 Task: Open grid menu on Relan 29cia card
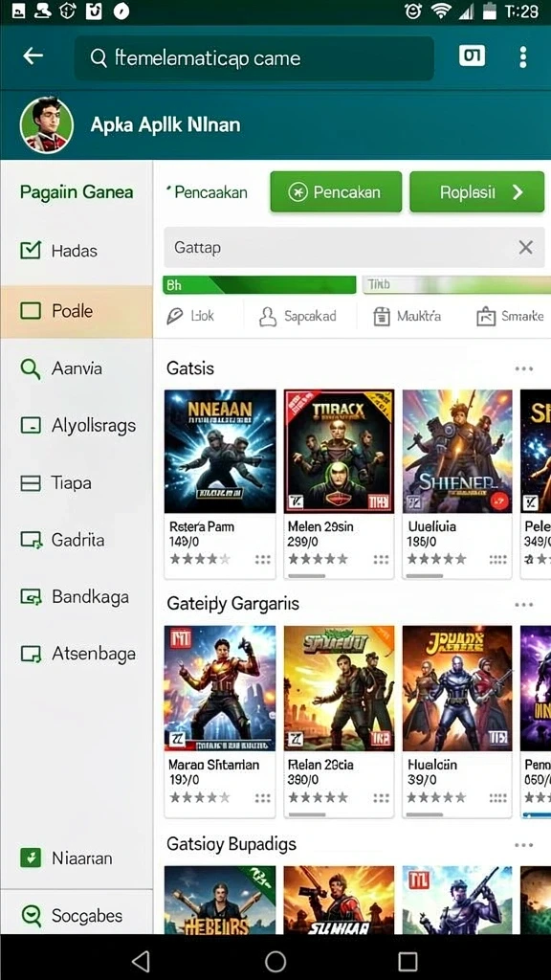[x=381, y=798]
